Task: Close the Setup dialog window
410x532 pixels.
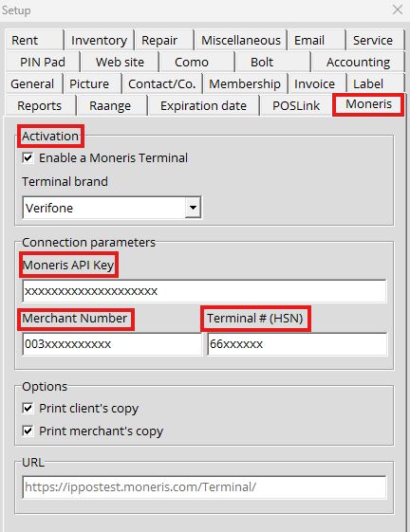Action: (398, 9)
